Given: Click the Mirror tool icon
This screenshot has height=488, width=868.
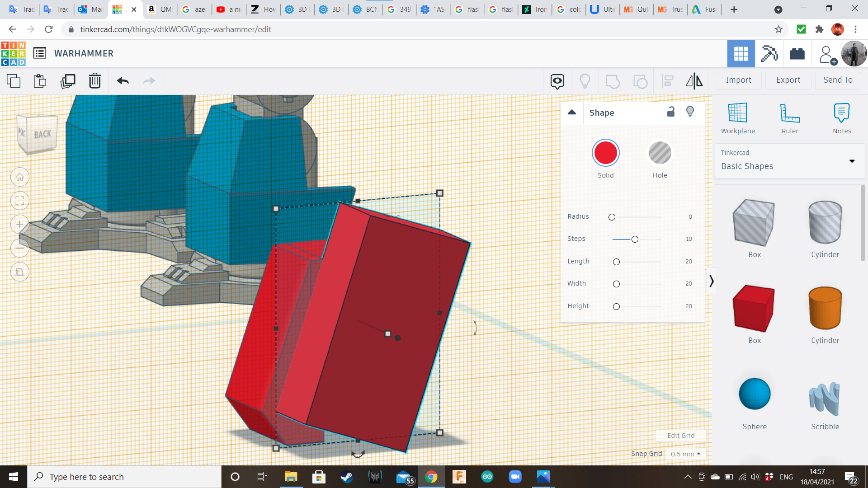Looking at the screenshot, I should [x=694, y=81].
